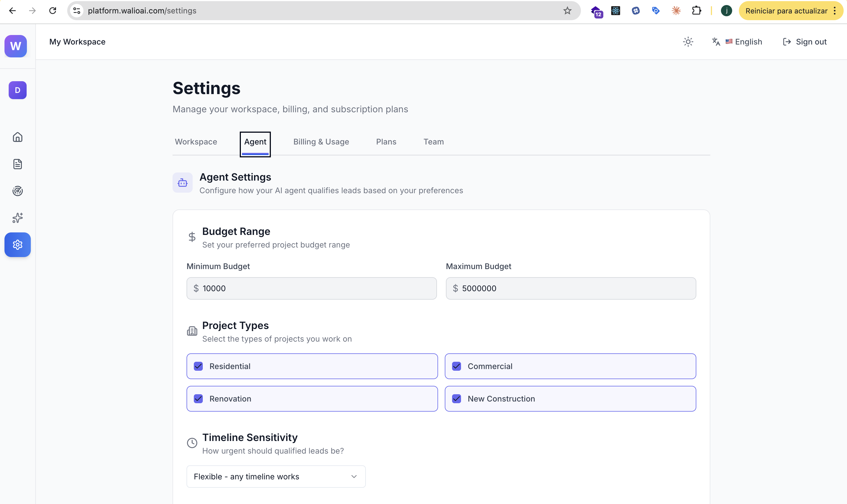
Task: Select the Team settings tab
Action: click(x=433, y=142)
